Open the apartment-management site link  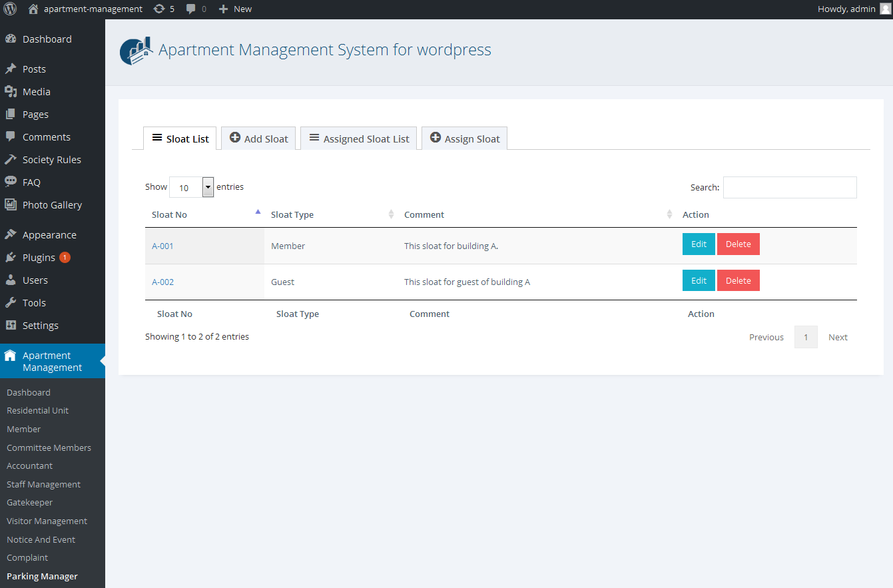pyautogui.click(x=85, y=9)
